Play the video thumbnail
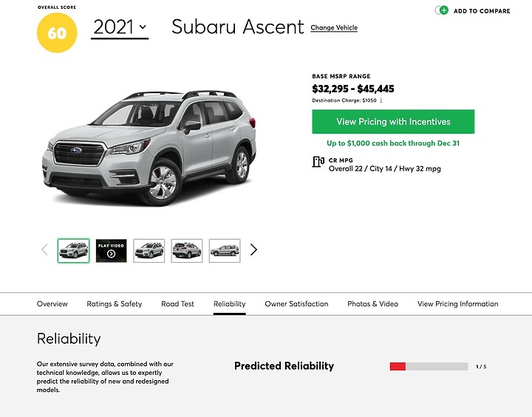Viewport: 532px width, 417px height. (x=112, y=250)
